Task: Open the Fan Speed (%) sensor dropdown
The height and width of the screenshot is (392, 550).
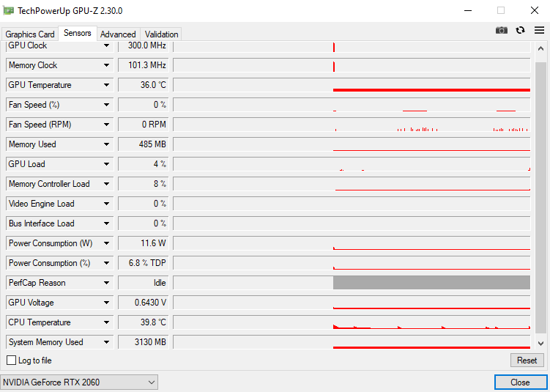Action: coord(106,105)
